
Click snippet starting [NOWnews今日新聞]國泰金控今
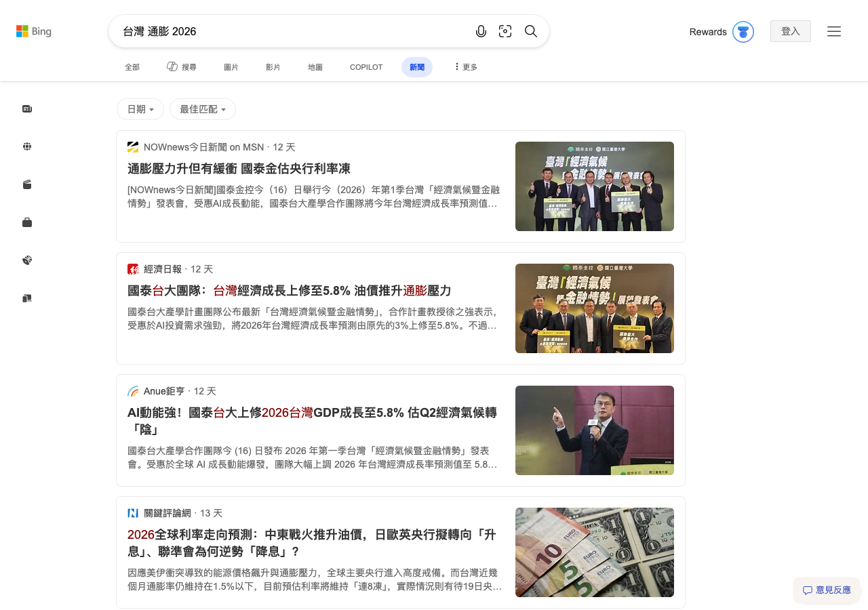(314, 197)
